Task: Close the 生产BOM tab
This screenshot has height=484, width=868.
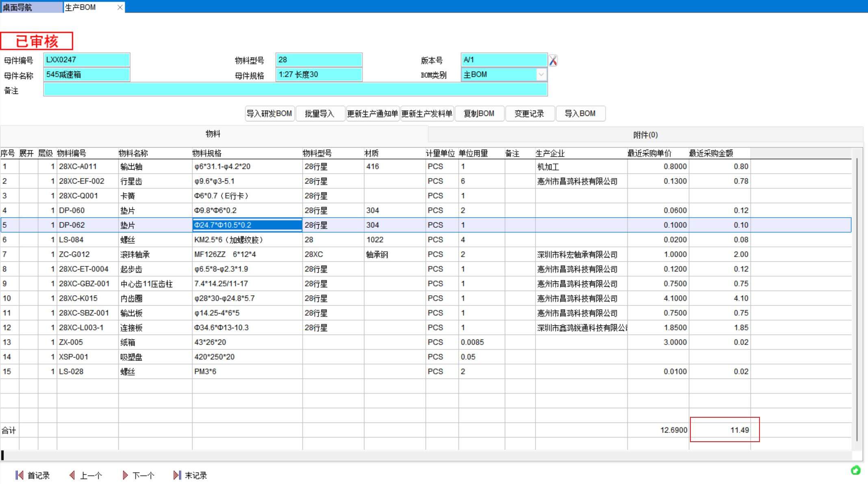Action: 120,7
